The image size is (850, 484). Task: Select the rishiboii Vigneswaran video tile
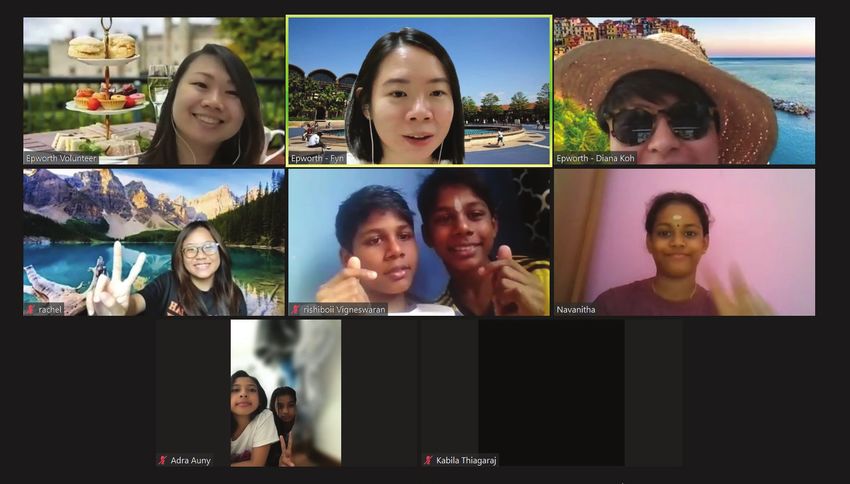click(419, 242)
